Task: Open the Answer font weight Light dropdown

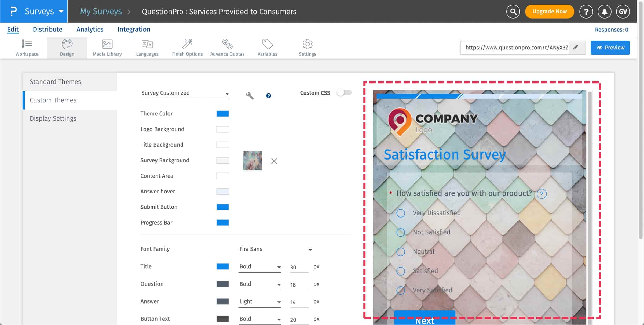Action: click(x=259, y=302)
